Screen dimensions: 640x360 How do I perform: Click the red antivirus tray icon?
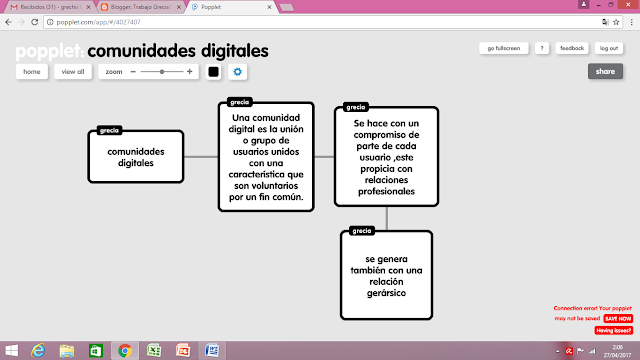(x=569, y=351)
